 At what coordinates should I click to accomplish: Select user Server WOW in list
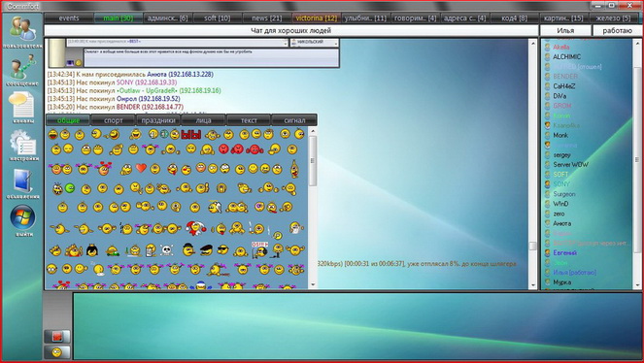570,164
